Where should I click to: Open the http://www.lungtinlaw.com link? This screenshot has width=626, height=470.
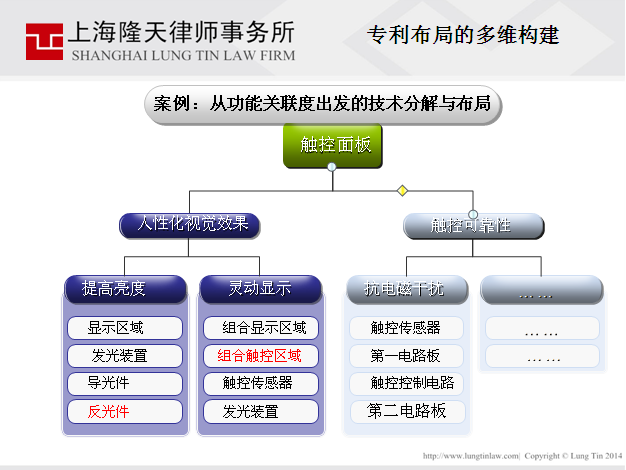click(471, 456)
